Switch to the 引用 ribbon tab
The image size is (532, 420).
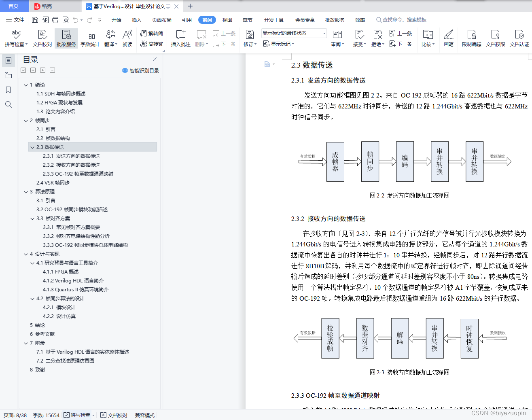point(187,20)
